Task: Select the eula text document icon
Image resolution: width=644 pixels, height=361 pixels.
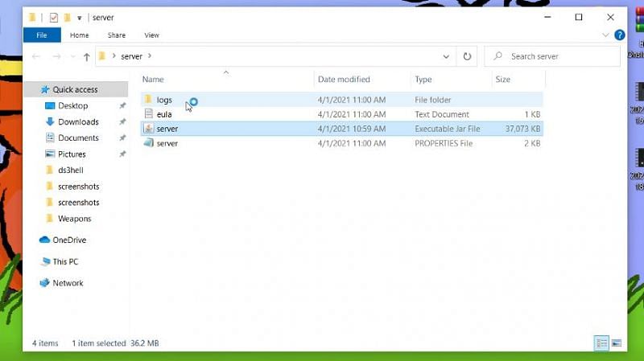Action: click(x=148, y=114)
